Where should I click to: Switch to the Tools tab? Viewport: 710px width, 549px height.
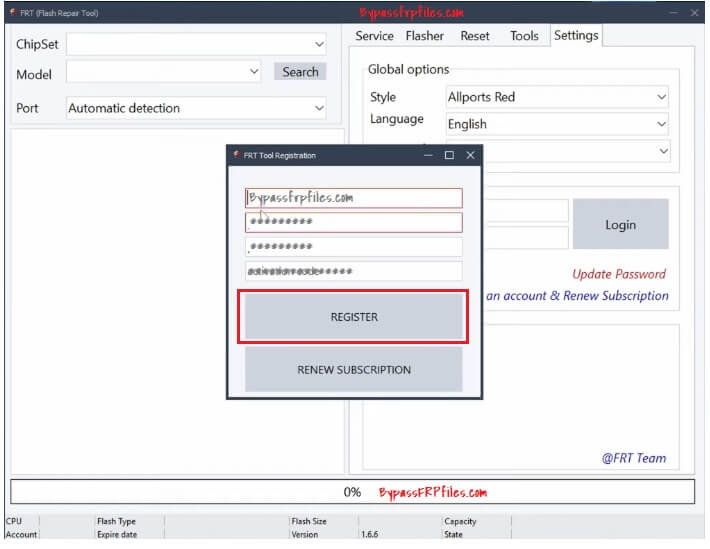coord(524,36)
